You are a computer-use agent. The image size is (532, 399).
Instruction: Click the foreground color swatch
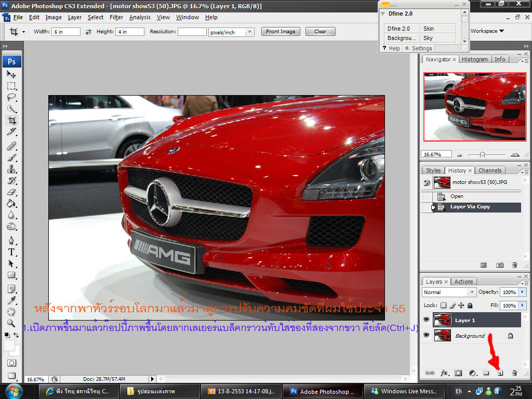point(9,345)
